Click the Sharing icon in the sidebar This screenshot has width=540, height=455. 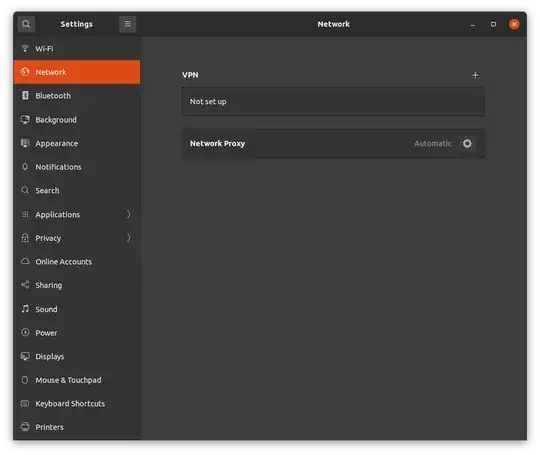click(x=25, y=285)
